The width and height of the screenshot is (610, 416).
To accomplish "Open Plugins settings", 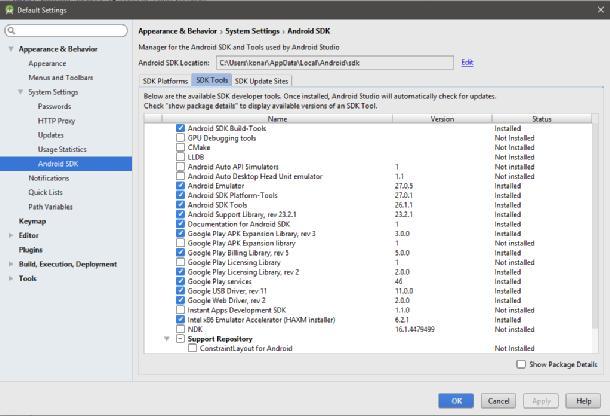I will (x=31, y=250).
